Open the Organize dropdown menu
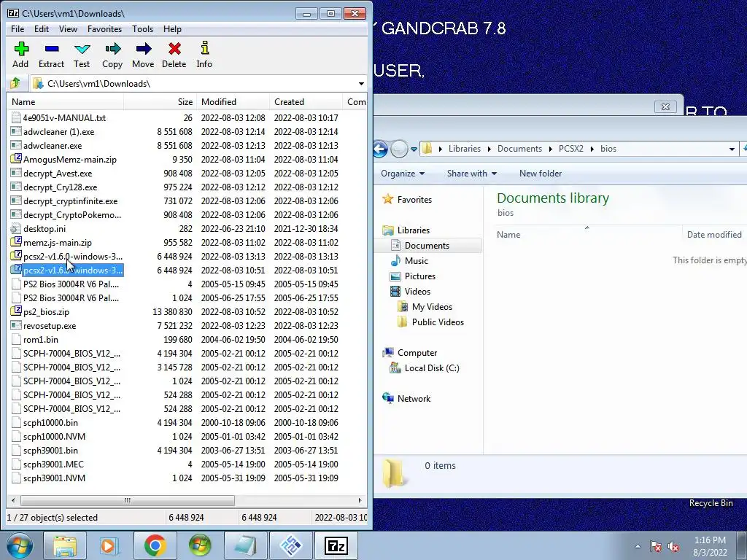The height and width of the screenshot is (560, 747). [403, 174]
